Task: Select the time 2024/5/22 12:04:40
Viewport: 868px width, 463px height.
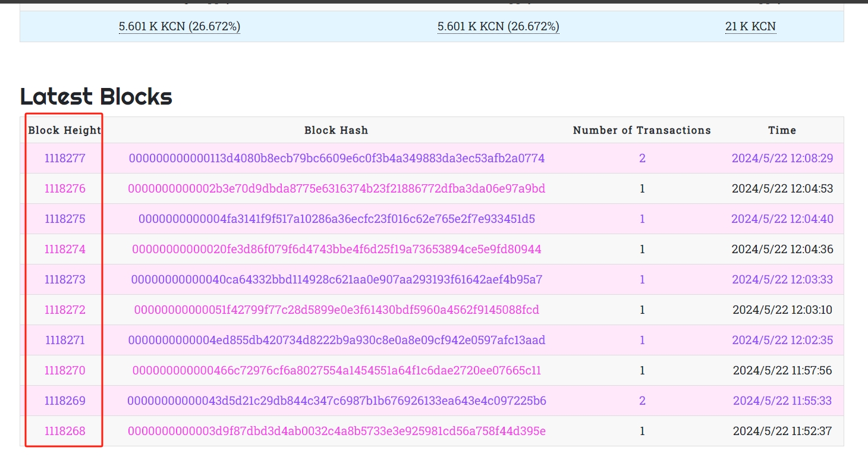Action: pos(782,219)
